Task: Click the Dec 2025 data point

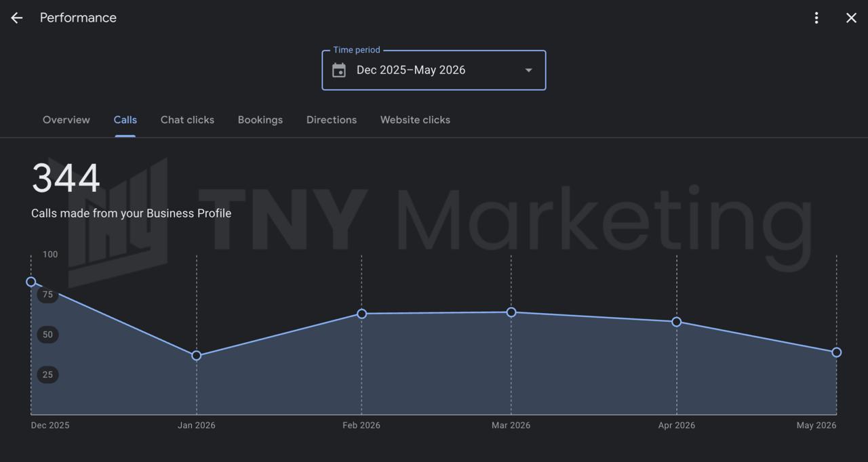Action: coord(31,282)
